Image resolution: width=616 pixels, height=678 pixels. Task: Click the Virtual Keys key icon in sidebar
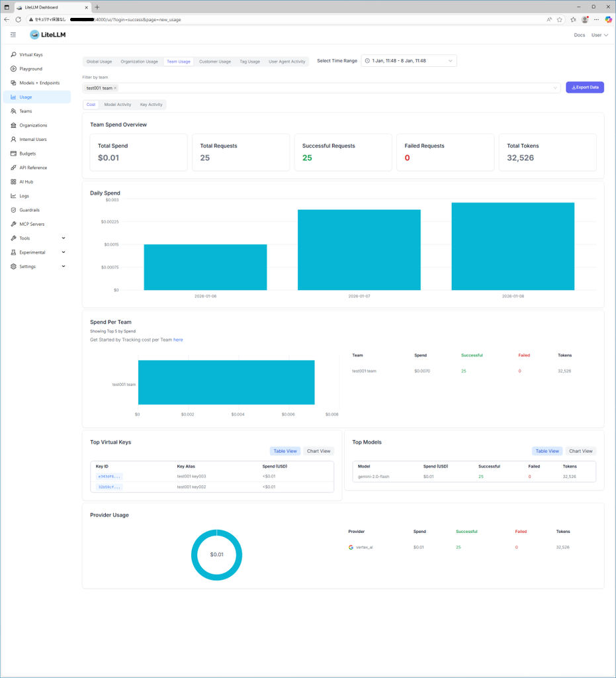tap(13, 55)
